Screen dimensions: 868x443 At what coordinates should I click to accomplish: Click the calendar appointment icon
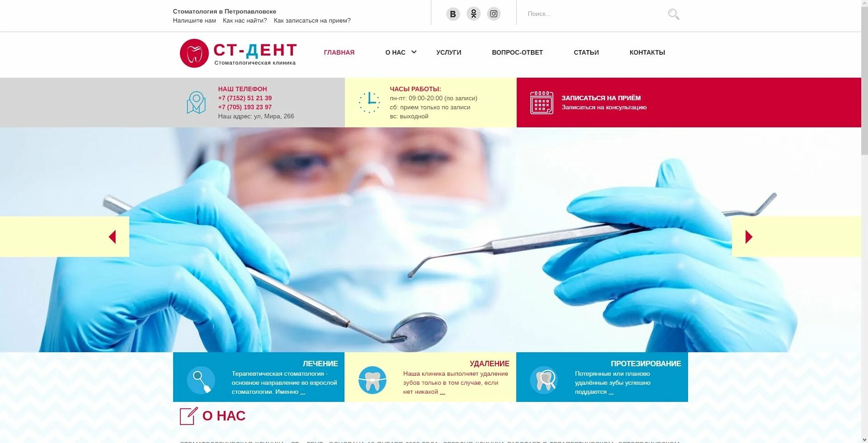pos(542,103)
